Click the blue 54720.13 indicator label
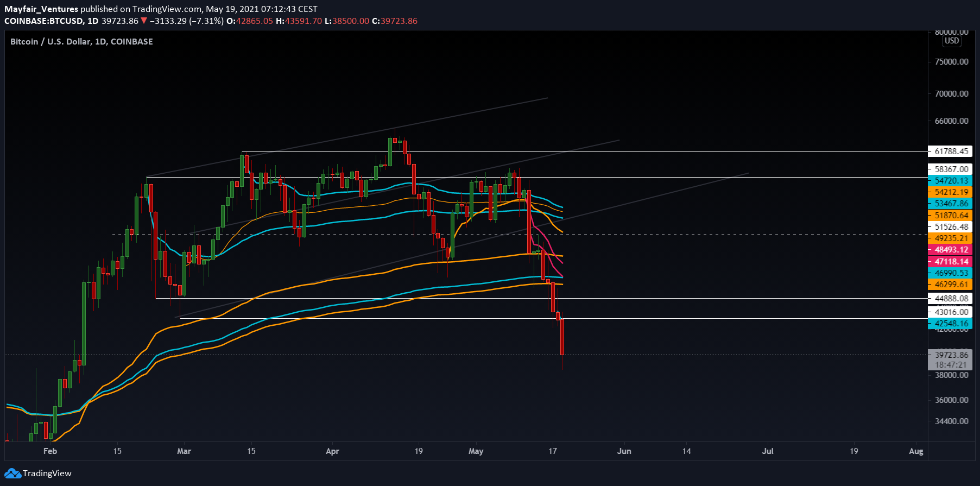 point(950,181)
